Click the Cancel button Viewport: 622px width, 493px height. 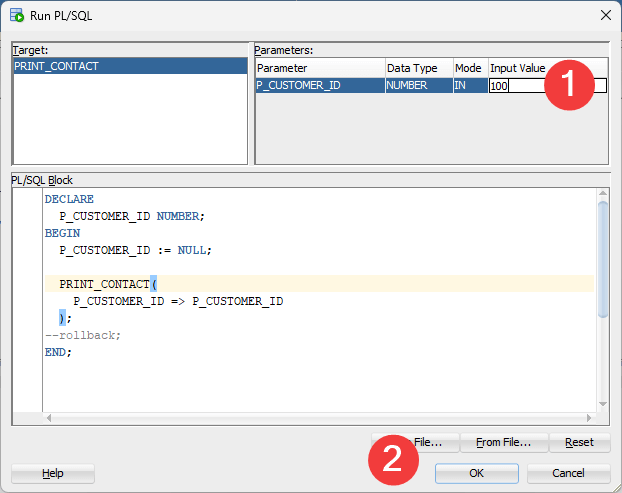(x=568, y=473)
